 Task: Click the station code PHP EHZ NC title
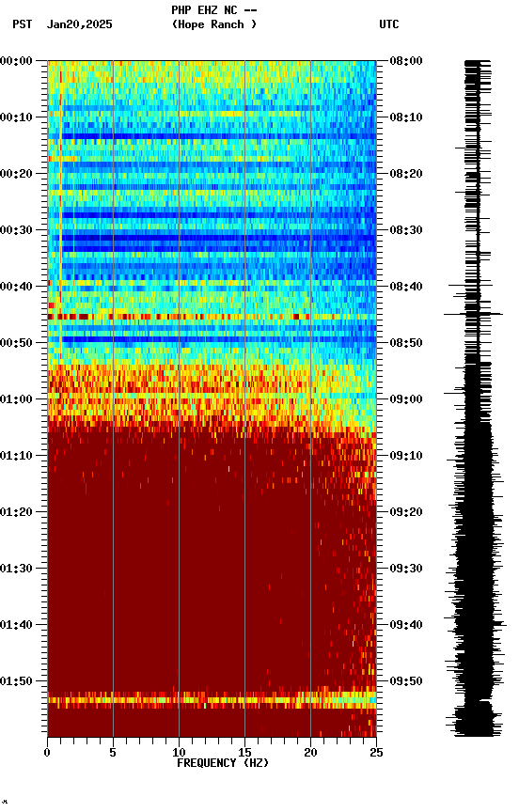click(214, 9)
